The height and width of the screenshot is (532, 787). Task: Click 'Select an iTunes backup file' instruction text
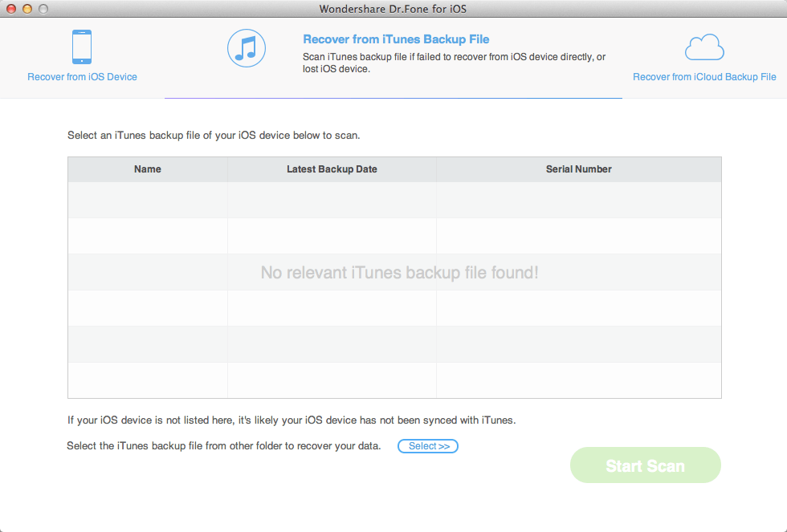(x=214, y=136)
